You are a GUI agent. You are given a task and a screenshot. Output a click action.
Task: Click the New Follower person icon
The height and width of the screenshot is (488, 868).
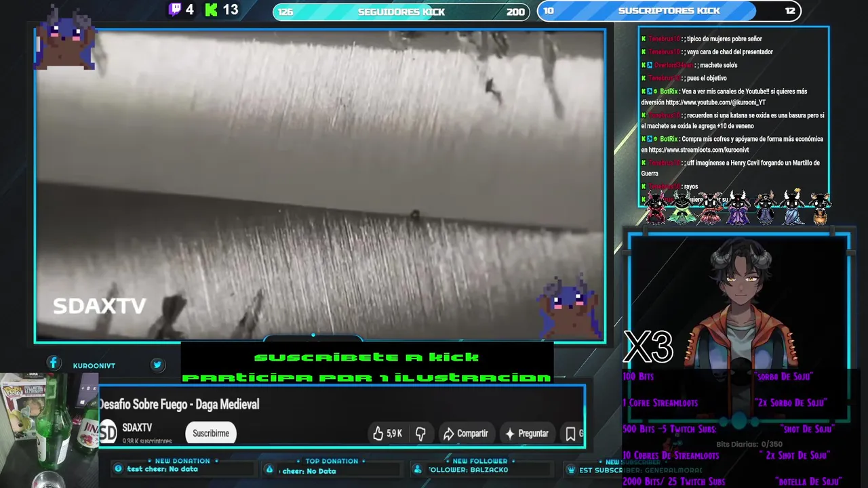(x=417, y=469)
